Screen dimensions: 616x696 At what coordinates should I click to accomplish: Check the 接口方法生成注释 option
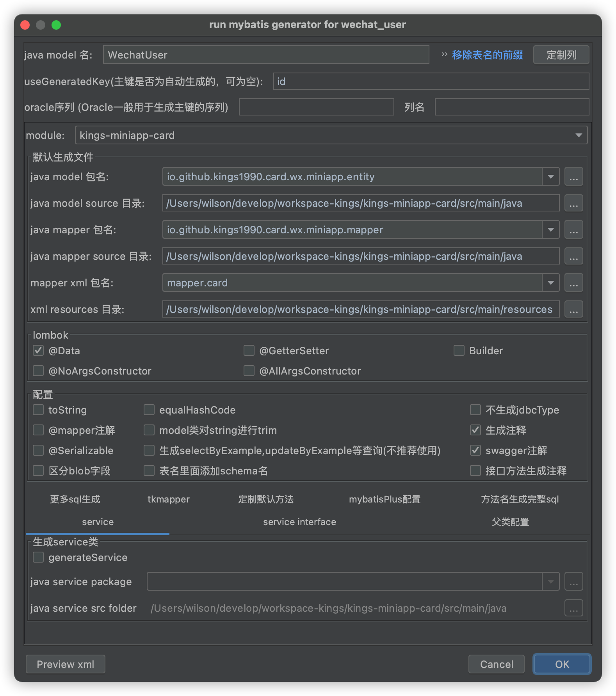click(475, 471)
